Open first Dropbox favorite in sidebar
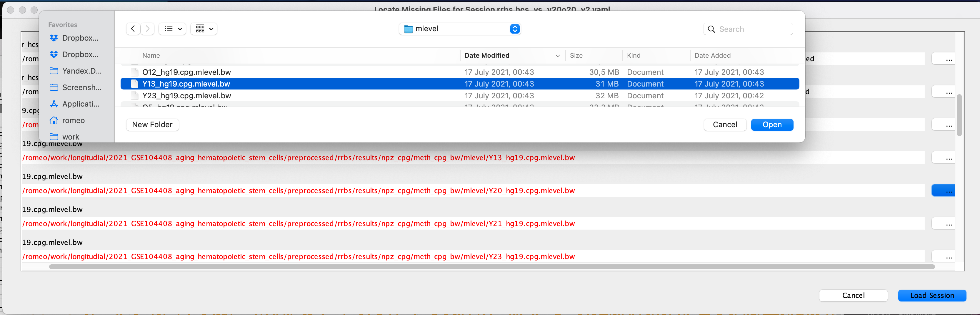 [74, 38]
